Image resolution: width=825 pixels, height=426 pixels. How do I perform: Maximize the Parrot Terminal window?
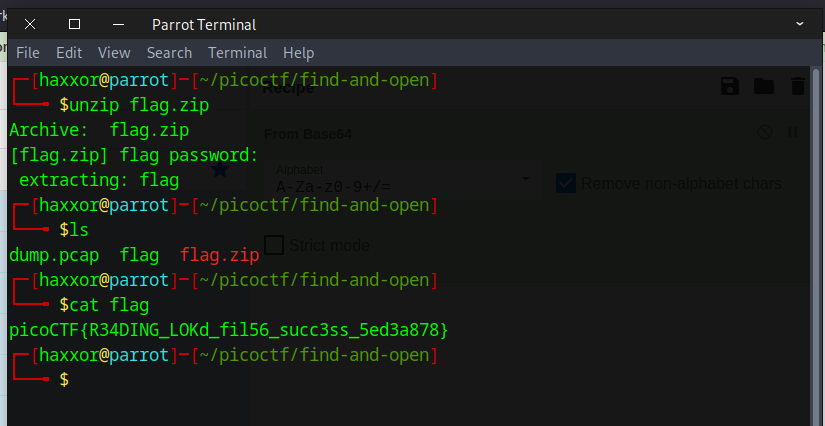coord(75,24)
